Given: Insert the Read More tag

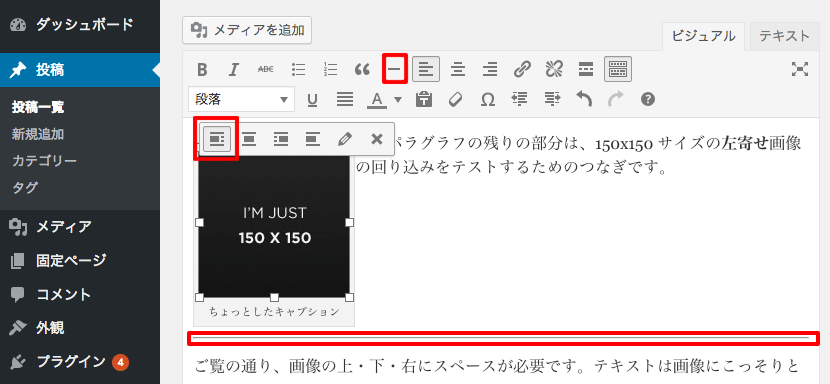Looking at the screenshot, I should pos(585,69).
